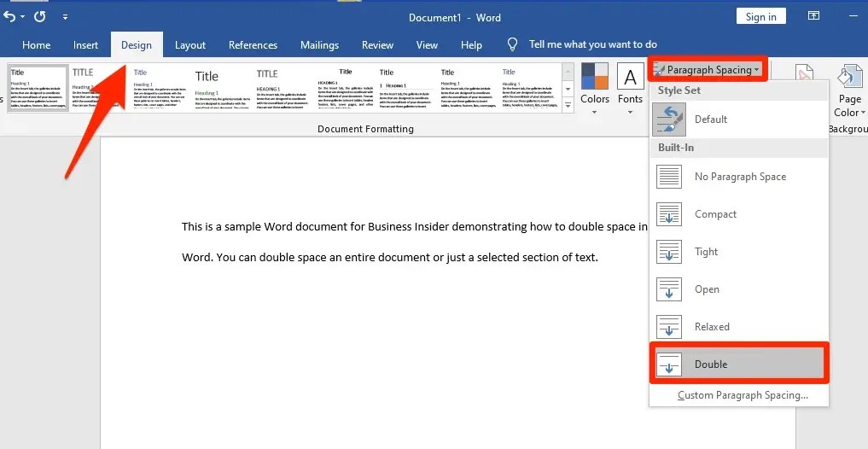The width and height of the screenshot is (868, 449).
Task: Choose No Paragraph Space option
Action: [739, 177]
